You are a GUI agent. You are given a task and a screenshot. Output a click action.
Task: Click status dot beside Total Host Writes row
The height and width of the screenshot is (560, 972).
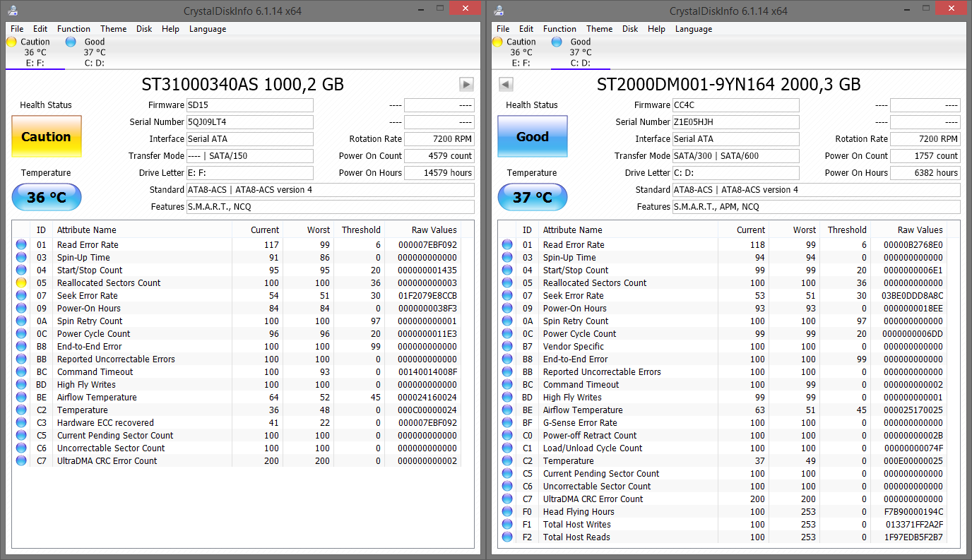pos(507,524)
